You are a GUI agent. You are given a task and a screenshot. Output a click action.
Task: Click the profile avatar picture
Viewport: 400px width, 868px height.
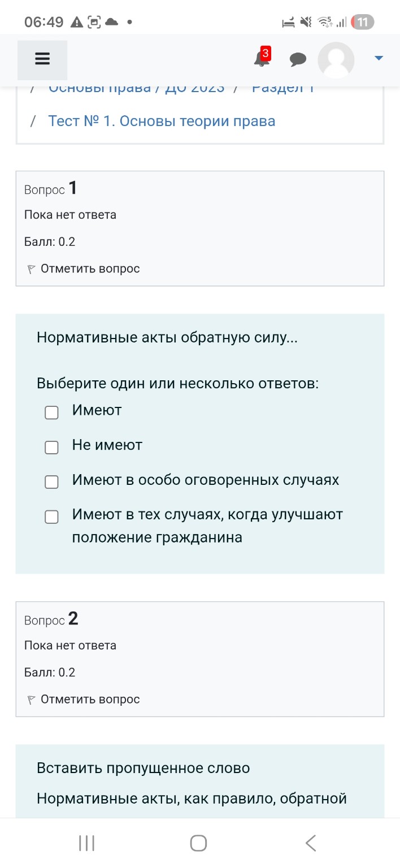click(336, 59)
